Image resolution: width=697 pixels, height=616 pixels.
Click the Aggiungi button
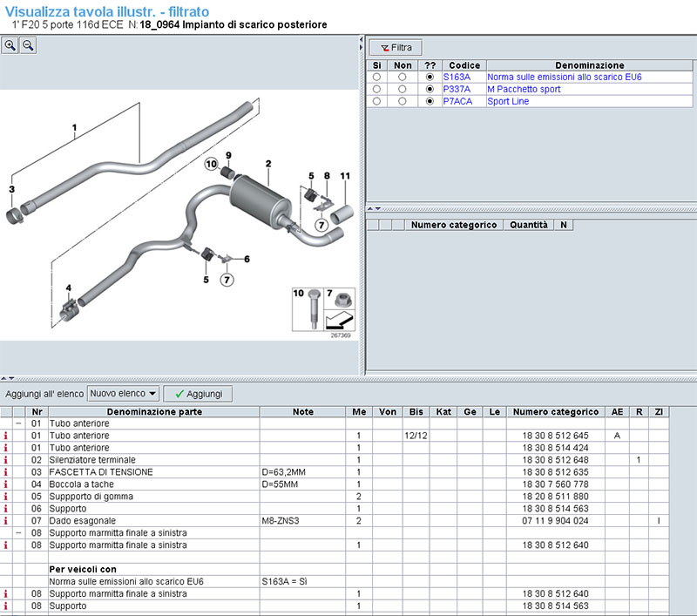(198, 394)
